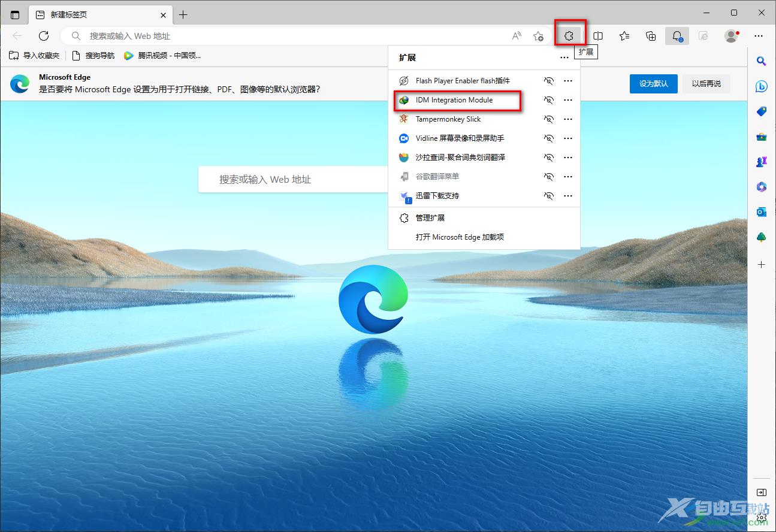The height and width of the screenshot is (532, 776).
Task: Toggle toolbar visibility for Vidline extension
Action: point(548,138)
